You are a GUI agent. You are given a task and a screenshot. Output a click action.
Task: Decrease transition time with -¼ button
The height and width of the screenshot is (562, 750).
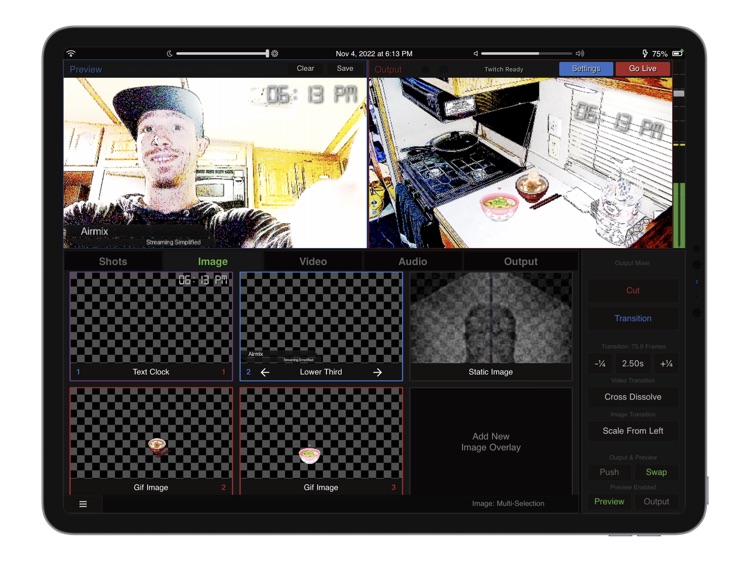coord(600,364)
